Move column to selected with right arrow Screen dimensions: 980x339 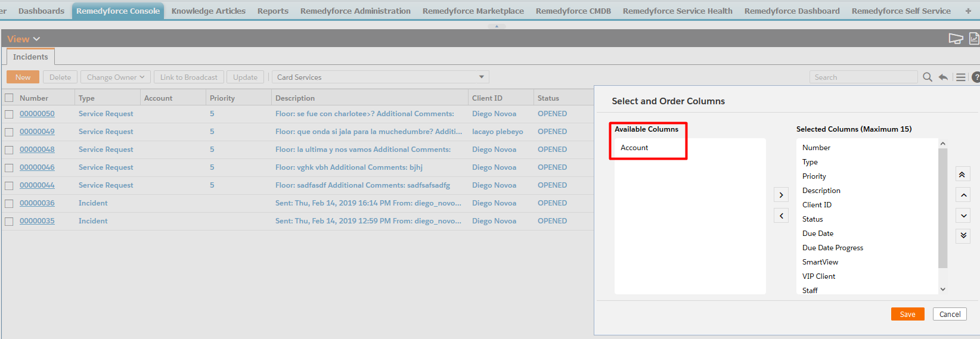click(781, 195)
